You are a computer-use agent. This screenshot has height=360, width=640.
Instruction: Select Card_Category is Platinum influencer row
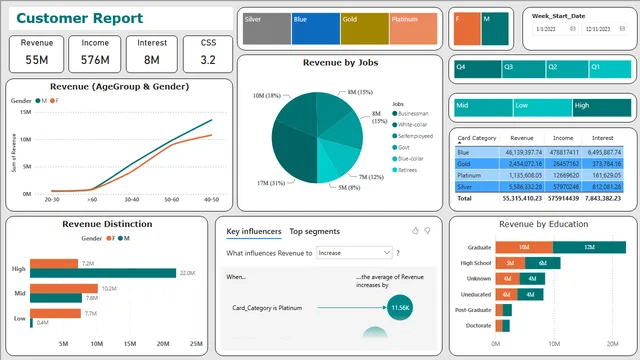(x=267, y=308)
